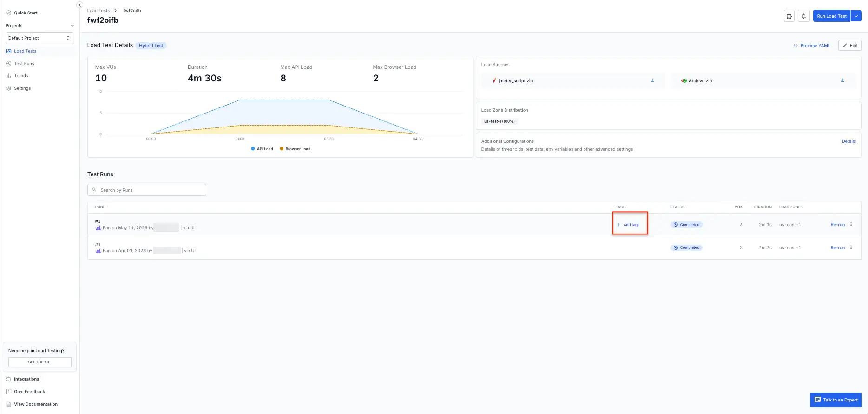Click the TAGS column header

pyautogui.click(x=620, y=207)
